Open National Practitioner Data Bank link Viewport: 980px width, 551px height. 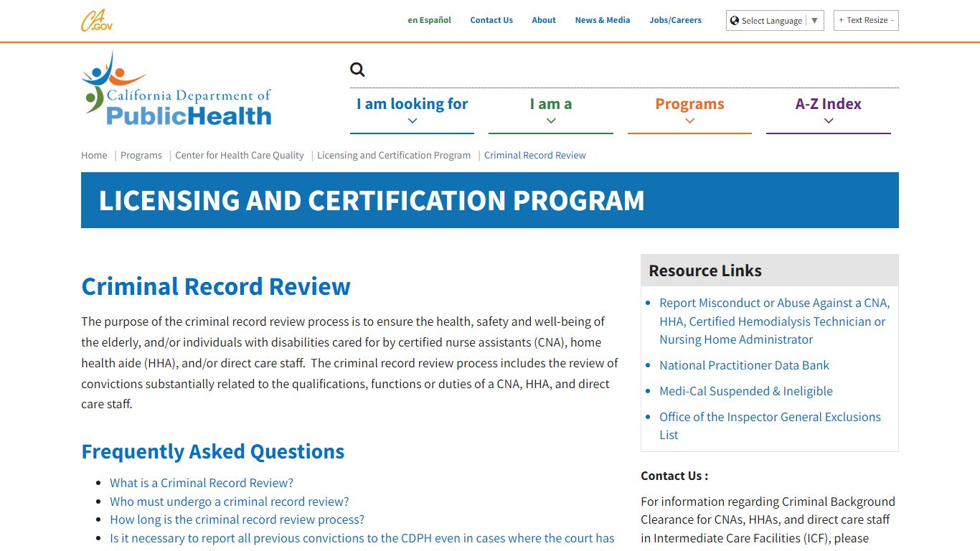pyautogui.click(x=744, y=365)
